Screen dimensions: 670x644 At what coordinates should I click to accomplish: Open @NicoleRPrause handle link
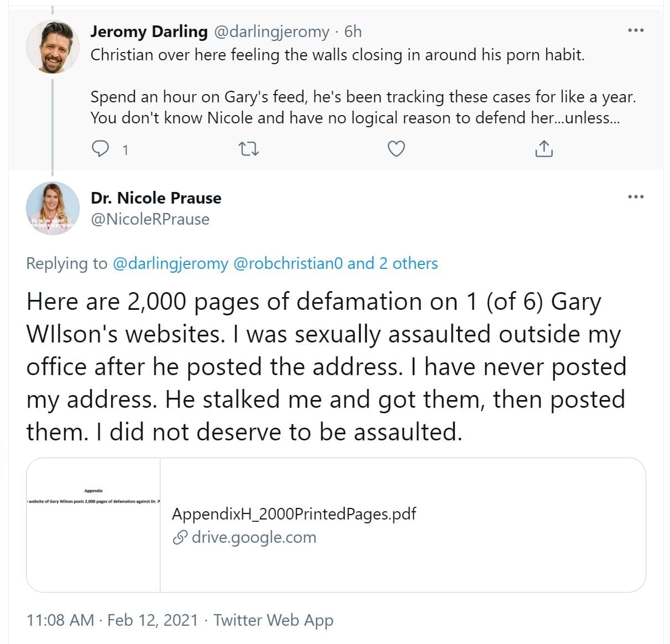click(x=150, y=219)
